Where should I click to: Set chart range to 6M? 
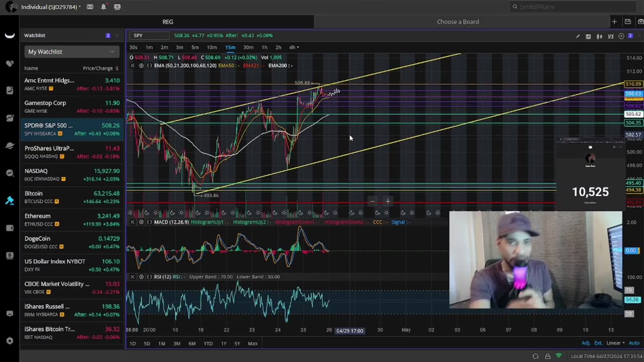[192, 343]
